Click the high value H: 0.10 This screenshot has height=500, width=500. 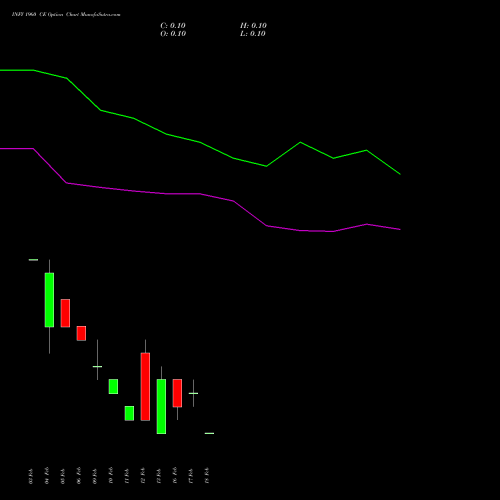point(253,26)
